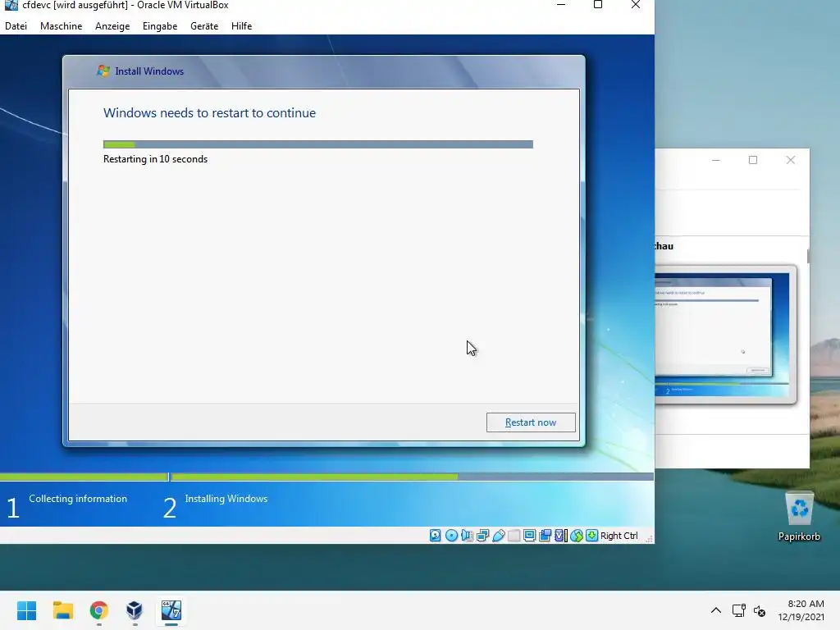Open the Eingabe menu
Viewport: 840px width, 630px height.
coord(160,25)
